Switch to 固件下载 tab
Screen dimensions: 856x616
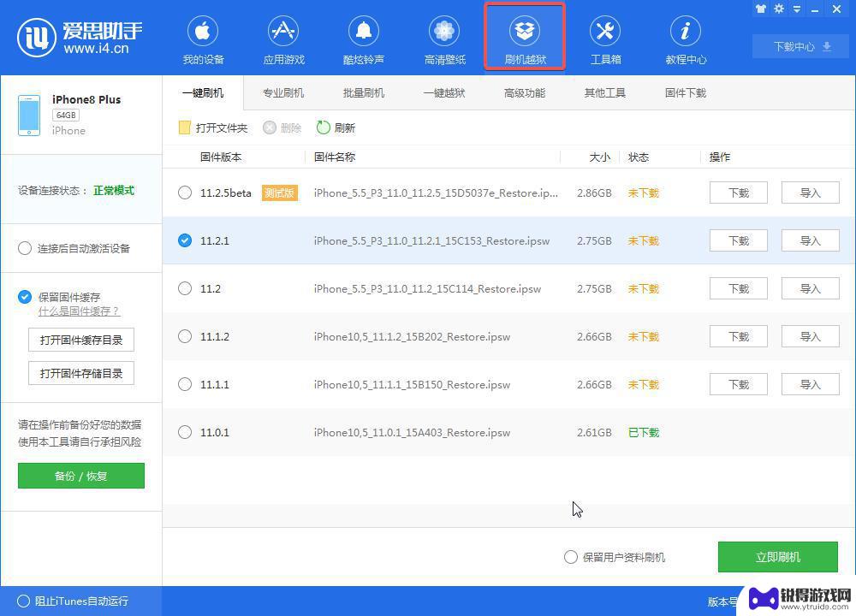(686, 92)
